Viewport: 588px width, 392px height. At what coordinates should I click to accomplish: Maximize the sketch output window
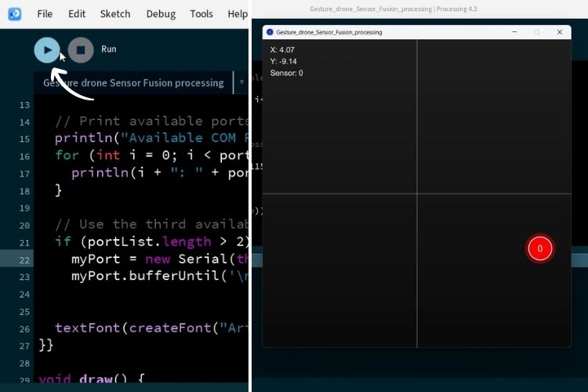[537, 32]
